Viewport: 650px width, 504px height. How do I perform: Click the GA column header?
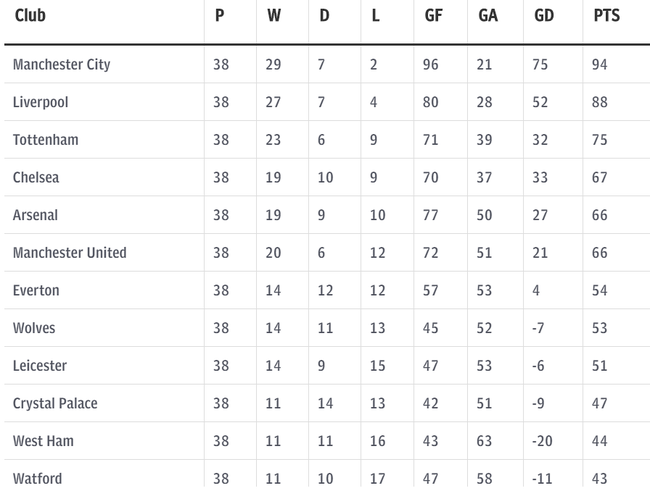[x=488, y=16]
